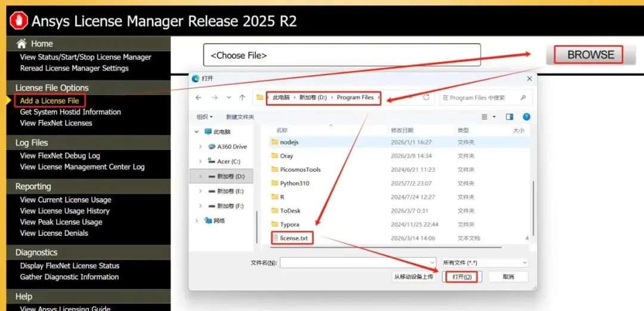
Task: Select the Python310 folder row
Action: click(399, 183)
